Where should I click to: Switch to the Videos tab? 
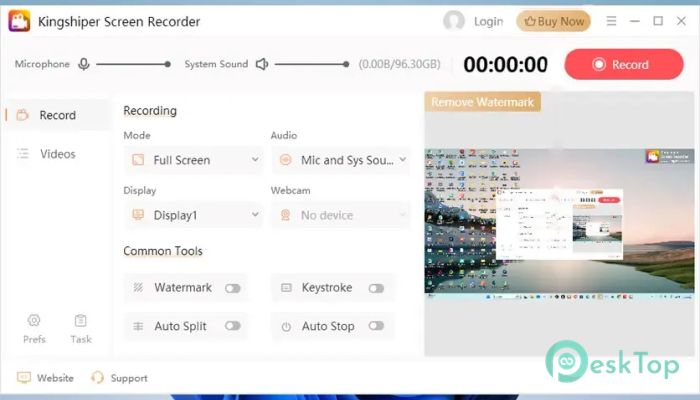click(x=56, y=154)
